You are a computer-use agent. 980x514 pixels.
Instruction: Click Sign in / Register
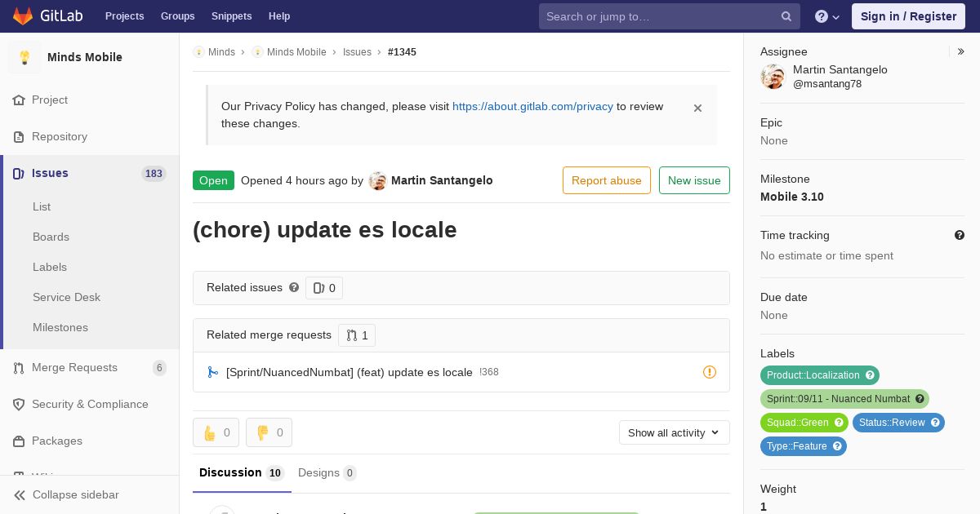click(x=908, y=16)
